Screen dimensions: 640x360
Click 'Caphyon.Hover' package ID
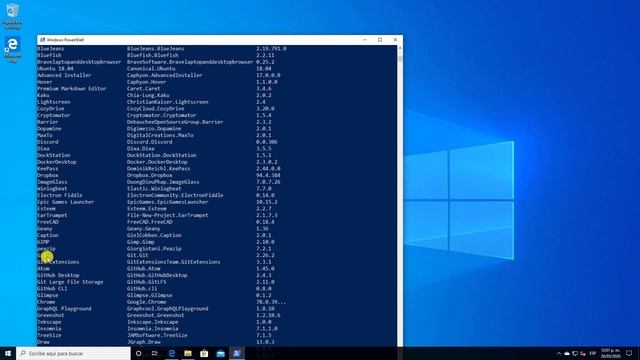click(x=147, y=82)
